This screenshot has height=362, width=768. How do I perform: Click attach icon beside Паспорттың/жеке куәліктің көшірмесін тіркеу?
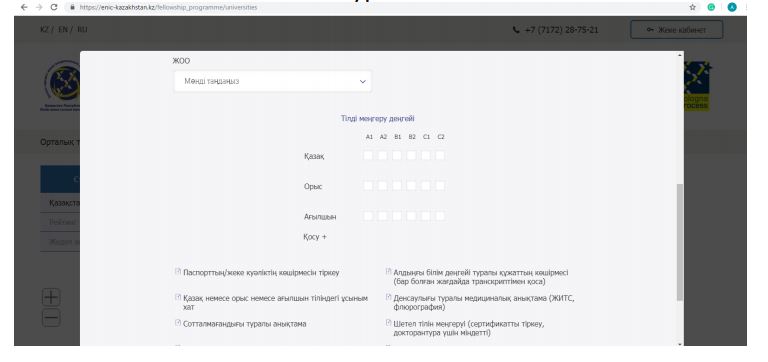pos(178,271)
